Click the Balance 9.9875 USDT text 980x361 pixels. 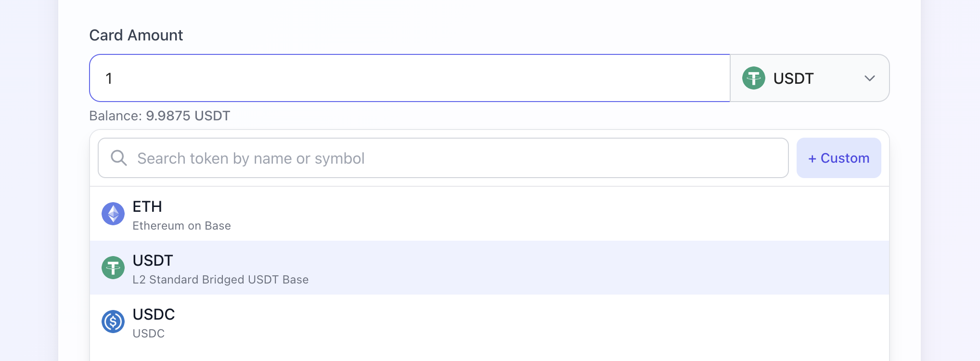click(x=160, y=116)
